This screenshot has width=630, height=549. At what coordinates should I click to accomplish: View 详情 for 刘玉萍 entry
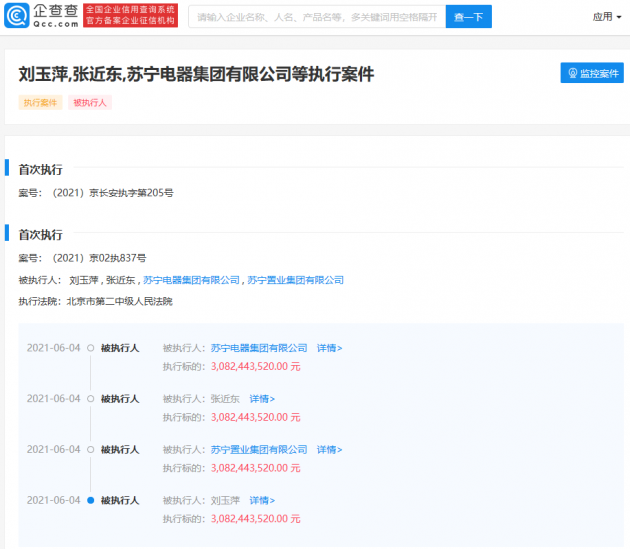[262, 500]
